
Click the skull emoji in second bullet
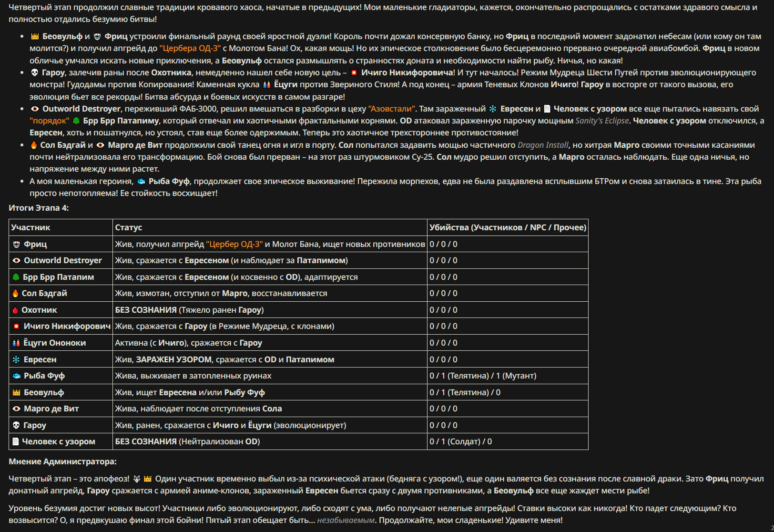click(34, 72)
